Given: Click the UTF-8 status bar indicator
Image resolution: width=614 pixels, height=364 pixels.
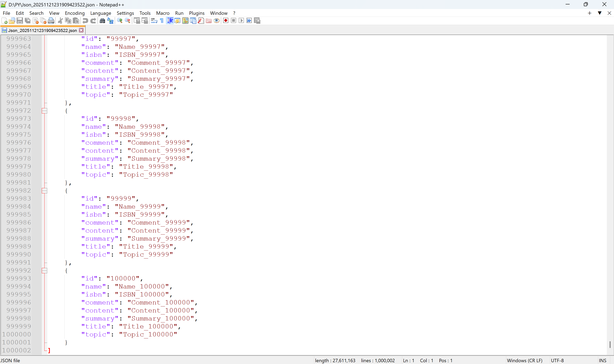Looking at the screenshot, I should pyautogui.click(x=557, y=360).
